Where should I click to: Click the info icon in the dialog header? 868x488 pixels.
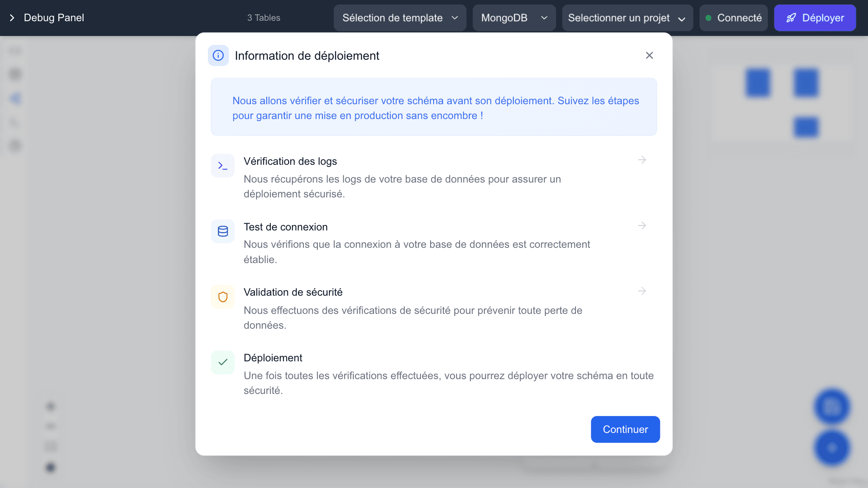click(218, 55)
